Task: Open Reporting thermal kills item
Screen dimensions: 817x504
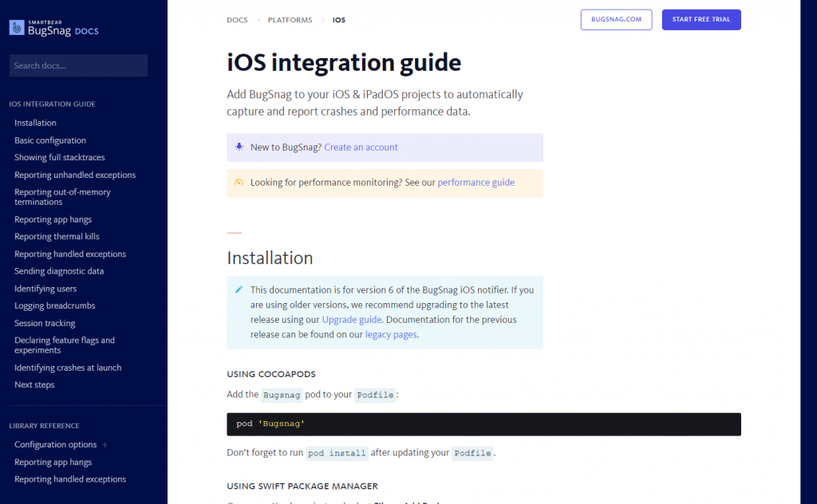Action: pos(57,236)
